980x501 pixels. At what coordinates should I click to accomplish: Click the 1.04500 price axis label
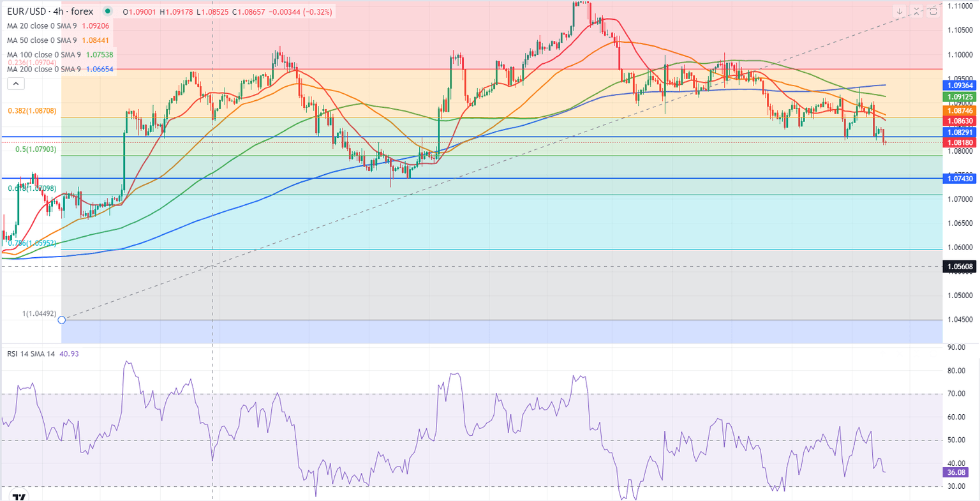tap(960, 320)
